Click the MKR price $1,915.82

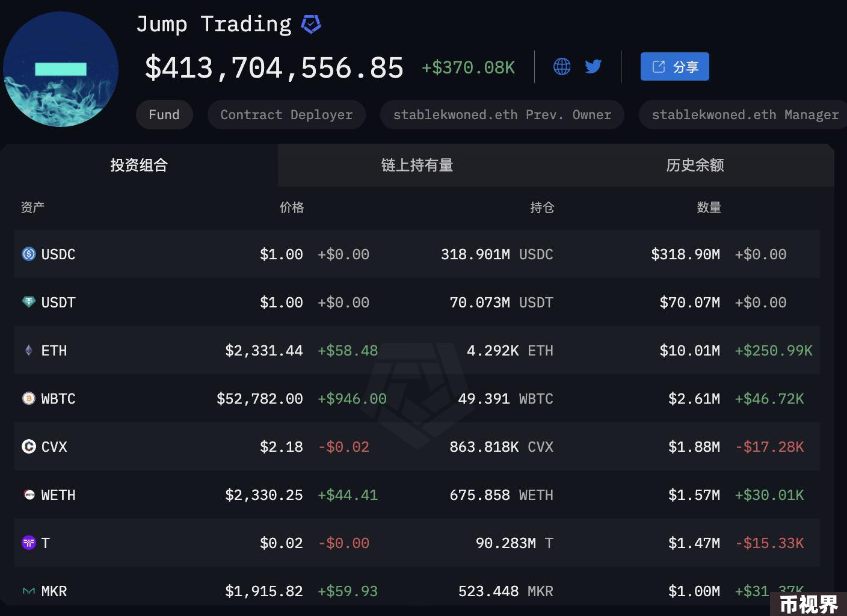click(x=264, y=591)
